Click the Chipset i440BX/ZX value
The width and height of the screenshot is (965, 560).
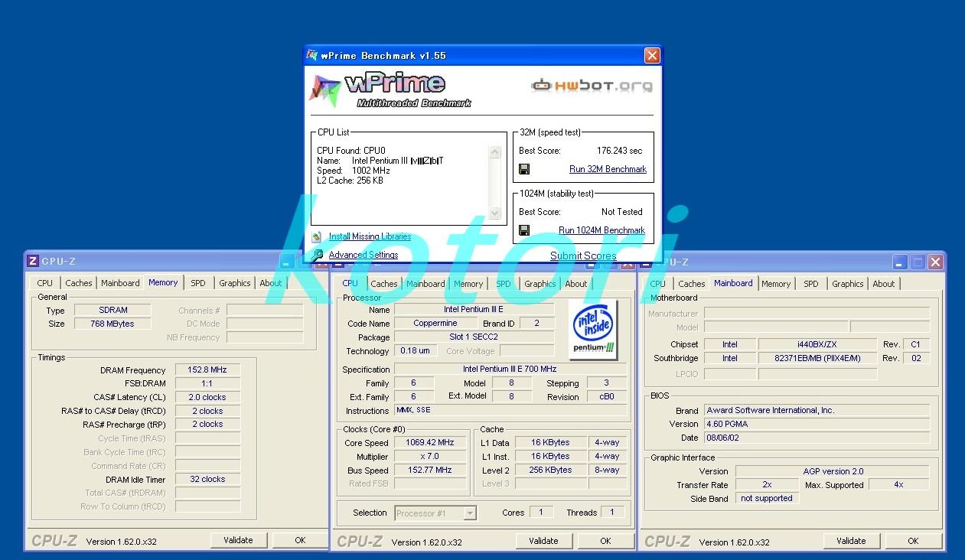[x=817, y=344]
